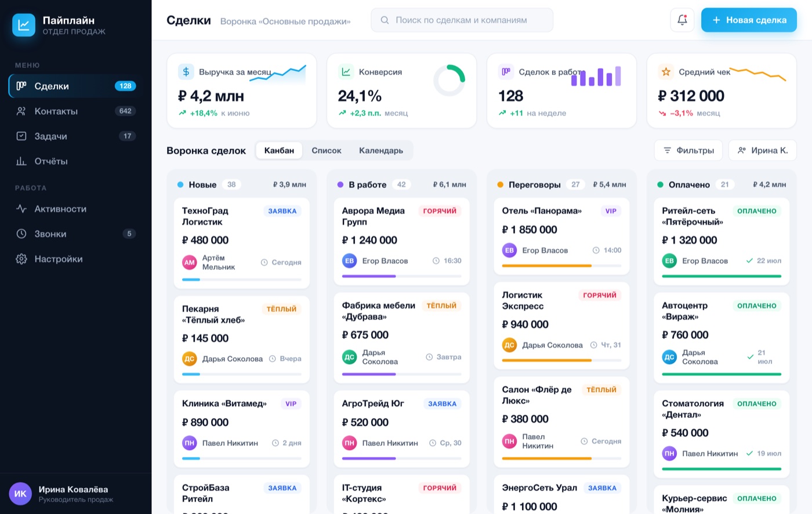The height and width of the screenshot is (514, 812).
Task: Click the clock icon on Аврора Медиа deadline
Action: 436,260
